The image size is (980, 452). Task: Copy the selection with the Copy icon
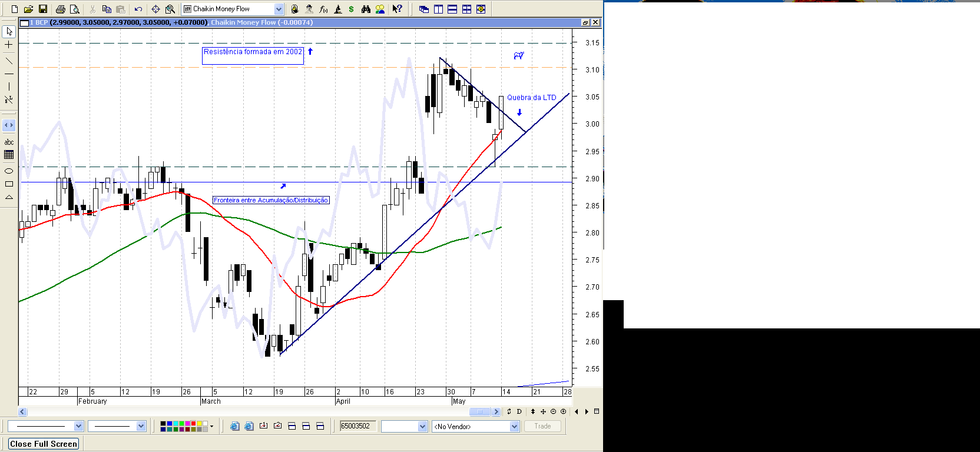(107, 9)
